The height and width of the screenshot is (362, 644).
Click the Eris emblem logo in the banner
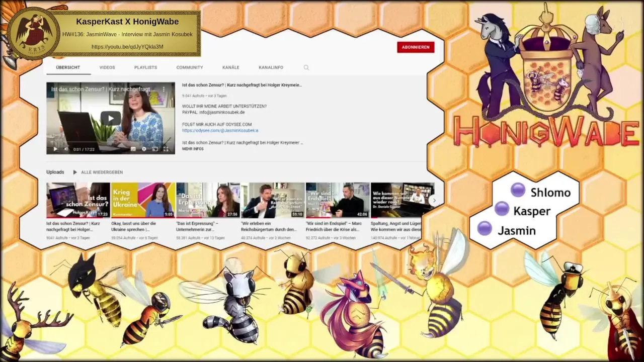pos(34,33)
